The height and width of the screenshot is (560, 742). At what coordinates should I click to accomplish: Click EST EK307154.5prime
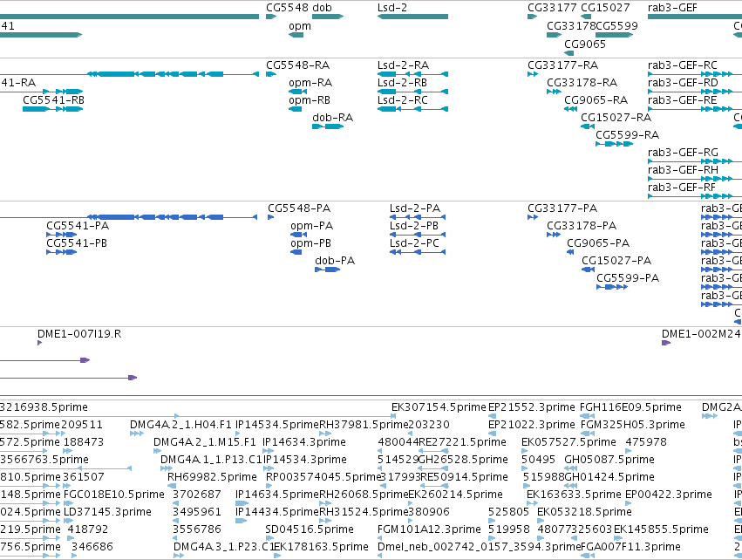click(x=439, y=407)
